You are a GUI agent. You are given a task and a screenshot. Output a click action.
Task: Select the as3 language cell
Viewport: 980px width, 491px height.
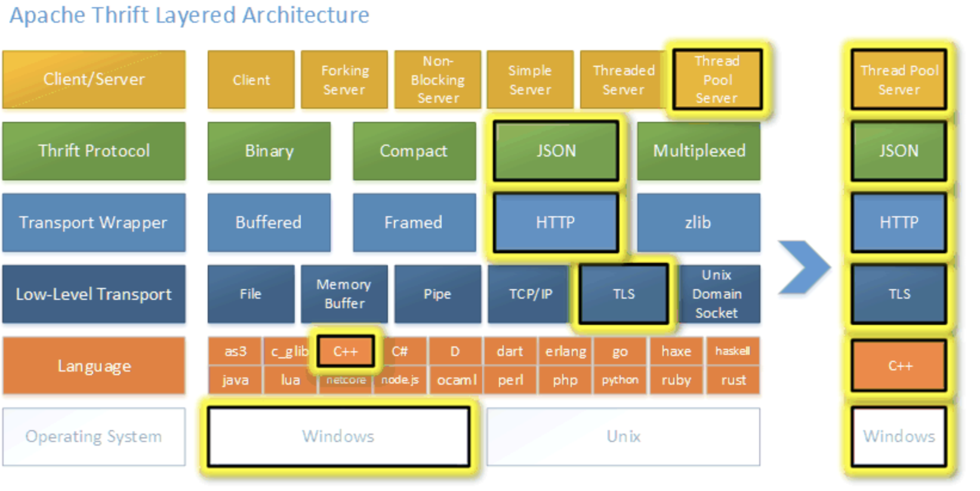(235, 351)
